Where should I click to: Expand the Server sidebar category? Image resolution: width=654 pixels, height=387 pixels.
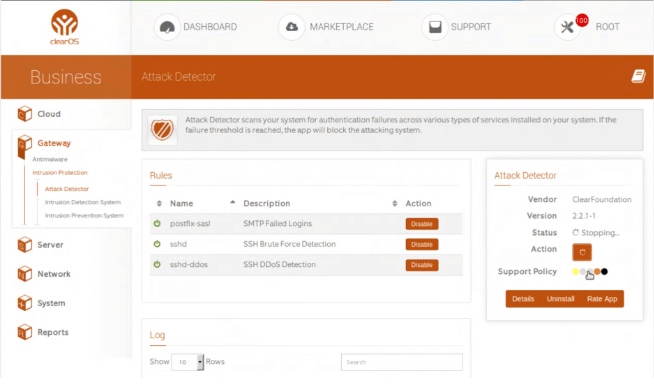[50, 245]
